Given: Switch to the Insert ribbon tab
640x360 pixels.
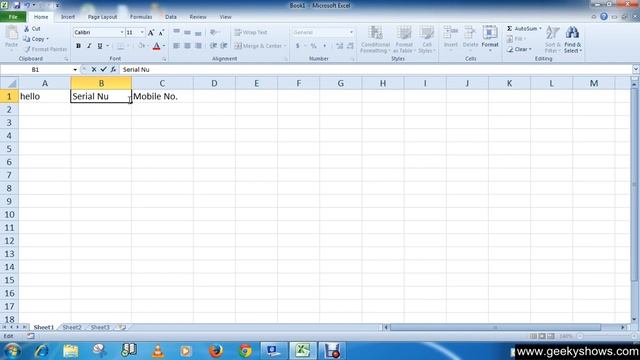Looking at the screenshot, I should pos(68,17).
